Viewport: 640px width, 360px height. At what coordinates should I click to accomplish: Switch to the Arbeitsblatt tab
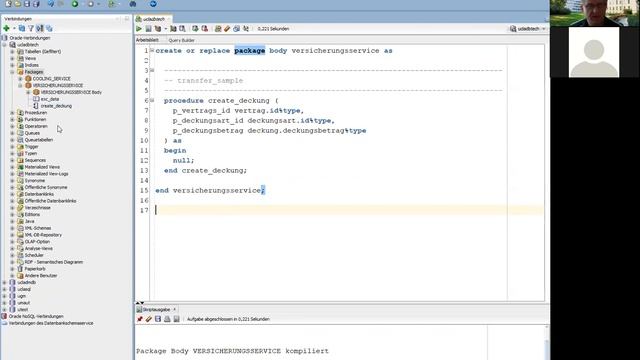(x=147, y=40)
